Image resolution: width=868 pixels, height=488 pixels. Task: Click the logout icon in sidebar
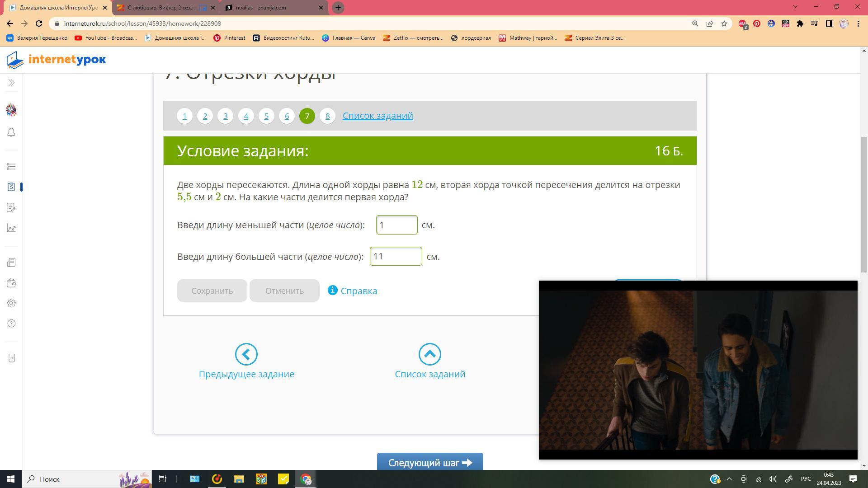tap(11, 358)
